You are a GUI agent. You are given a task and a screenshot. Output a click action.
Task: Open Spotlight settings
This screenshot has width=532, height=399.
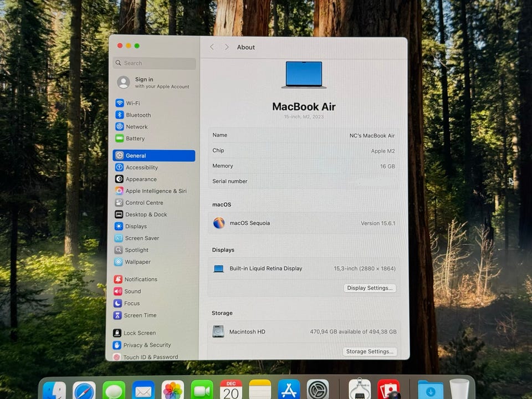coord(131,250)
